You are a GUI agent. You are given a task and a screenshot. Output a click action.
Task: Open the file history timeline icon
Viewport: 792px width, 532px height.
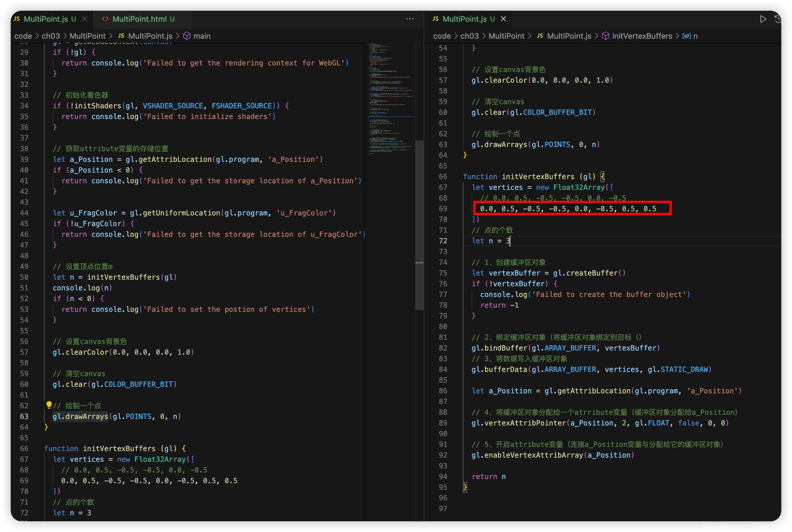click(x=778, y=19)
